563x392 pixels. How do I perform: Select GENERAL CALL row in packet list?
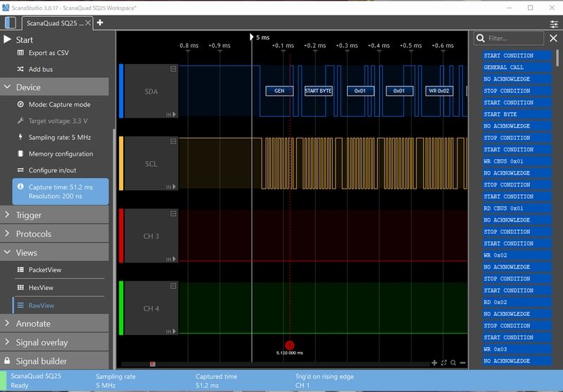(517, 67)
